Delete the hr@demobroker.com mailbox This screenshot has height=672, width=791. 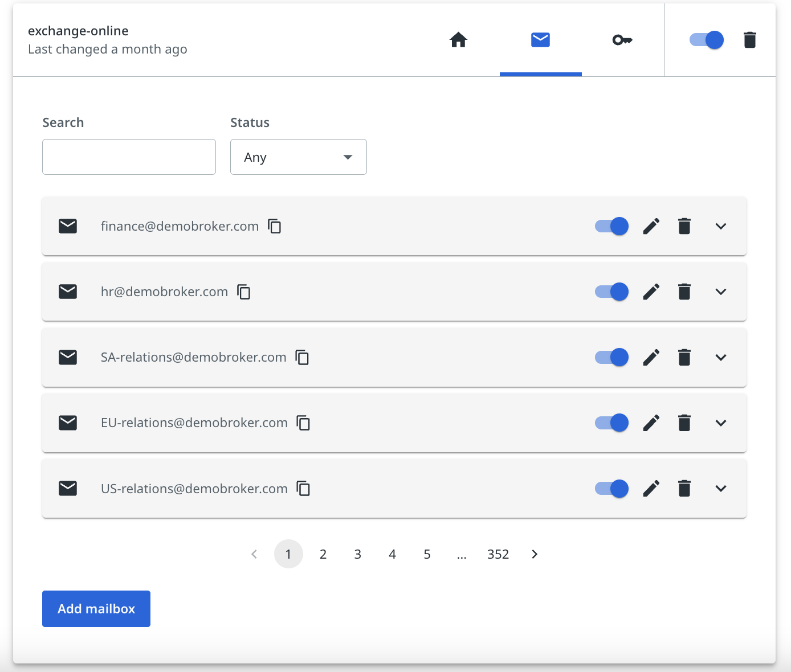684,292
